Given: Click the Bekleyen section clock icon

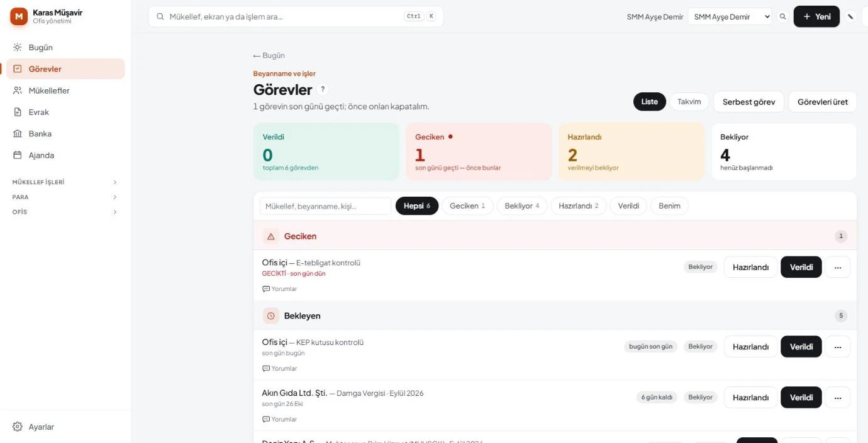Looking at the screenshot, I should pos(271,316).
